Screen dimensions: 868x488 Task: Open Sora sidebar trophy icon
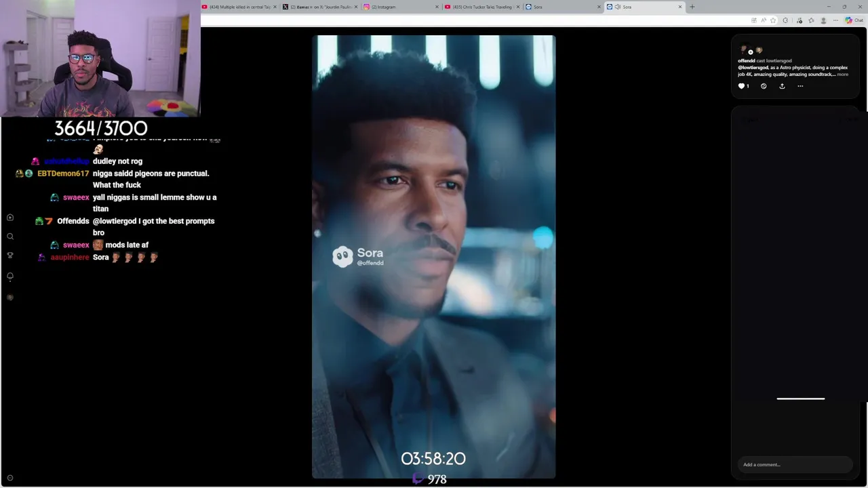(x=10, y=256)
